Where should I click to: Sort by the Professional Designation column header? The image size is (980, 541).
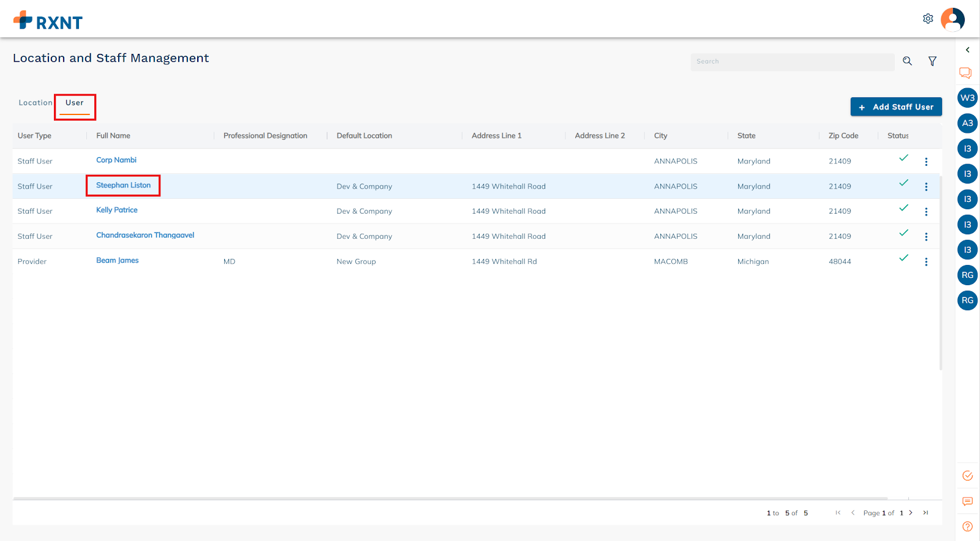click(x=265, y=136)
